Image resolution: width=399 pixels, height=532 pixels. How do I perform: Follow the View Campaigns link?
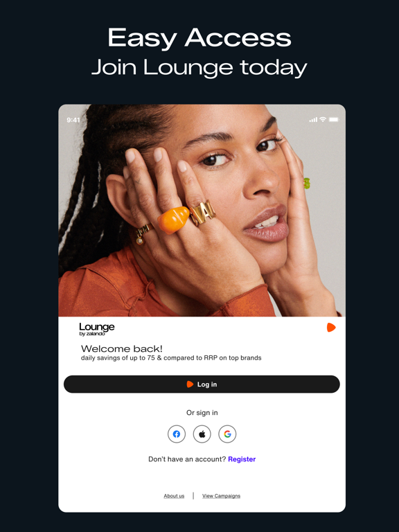221,496
